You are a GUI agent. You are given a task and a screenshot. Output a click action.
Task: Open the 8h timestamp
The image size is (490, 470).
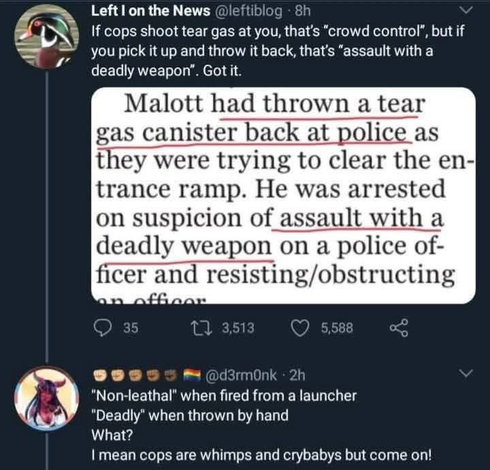[303, 11]
